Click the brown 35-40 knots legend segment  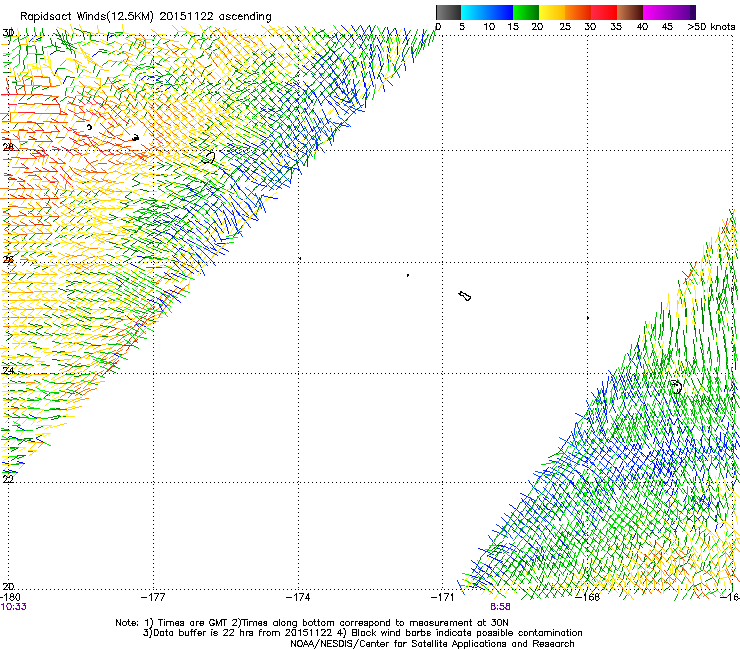pos(630,12)
